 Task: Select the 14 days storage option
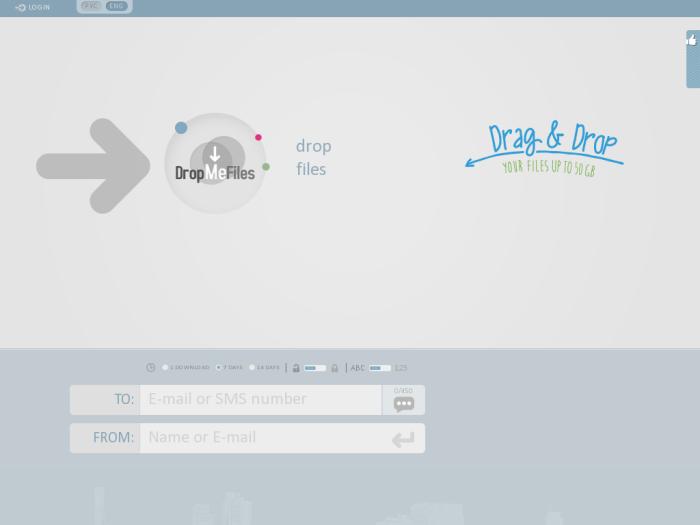264,367
